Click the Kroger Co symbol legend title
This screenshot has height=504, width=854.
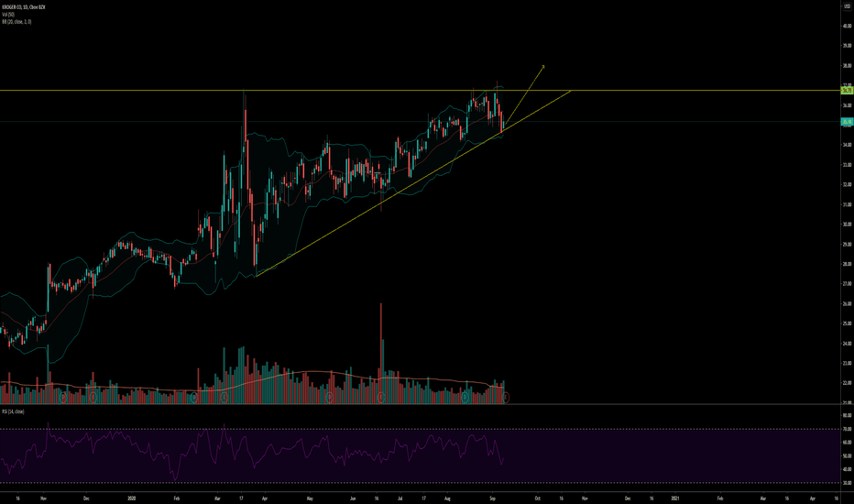point(24,7)
